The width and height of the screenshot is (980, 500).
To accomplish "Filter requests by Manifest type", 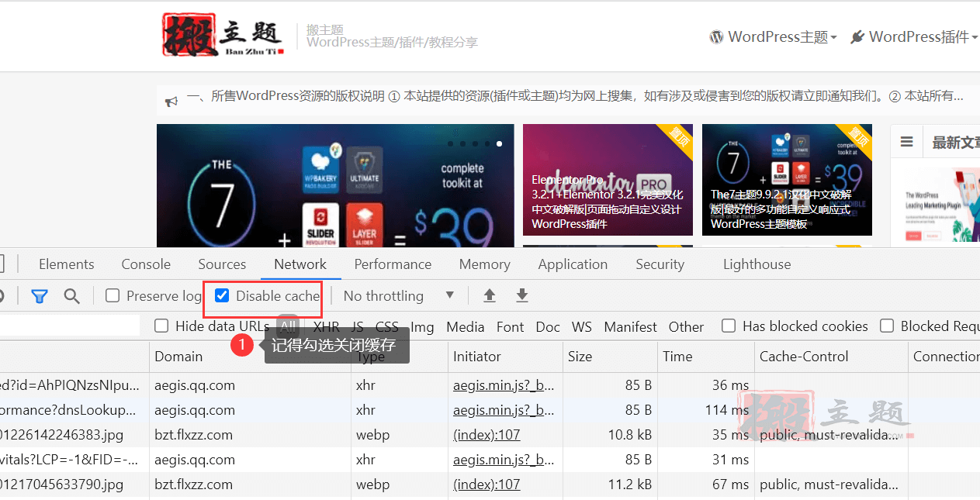I will coord(631,326).
